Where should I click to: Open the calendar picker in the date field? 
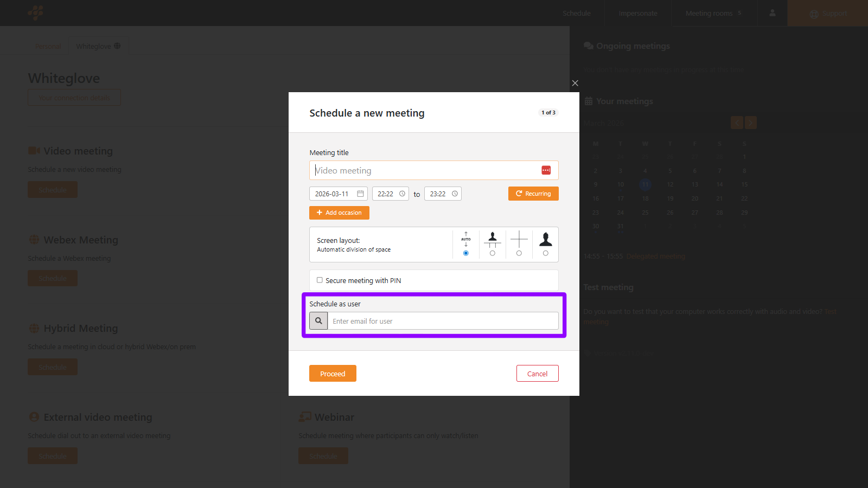[360, 194]
